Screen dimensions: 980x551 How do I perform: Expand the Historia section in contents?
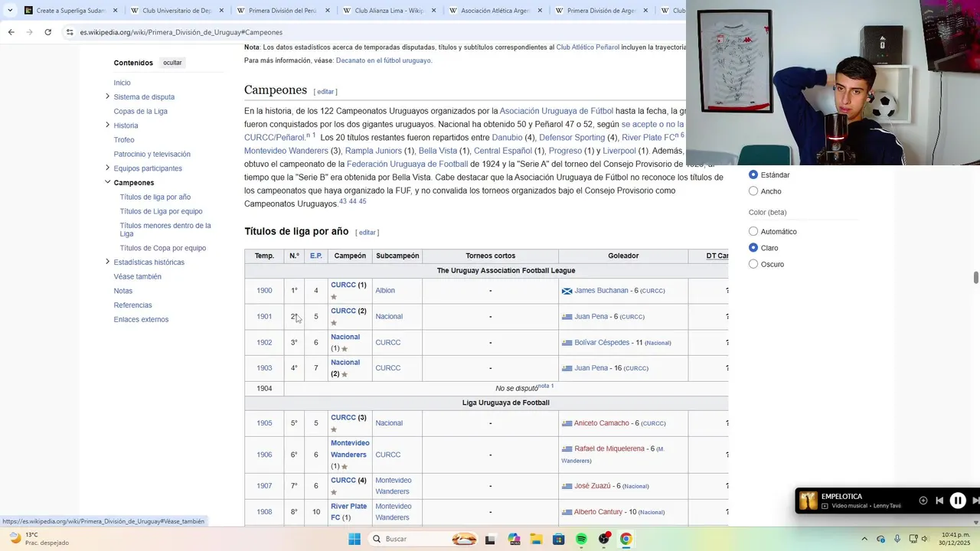[x=107, y=125]
